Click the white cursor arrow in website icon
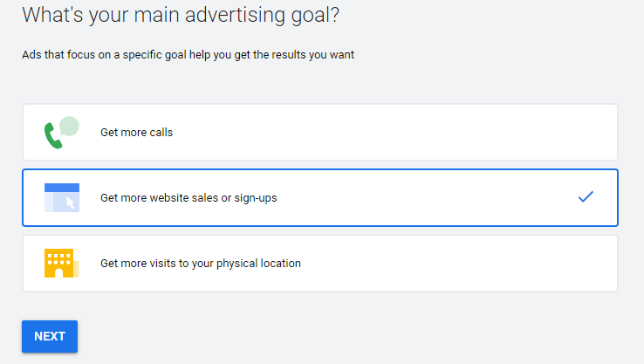 tap(71, 203)
